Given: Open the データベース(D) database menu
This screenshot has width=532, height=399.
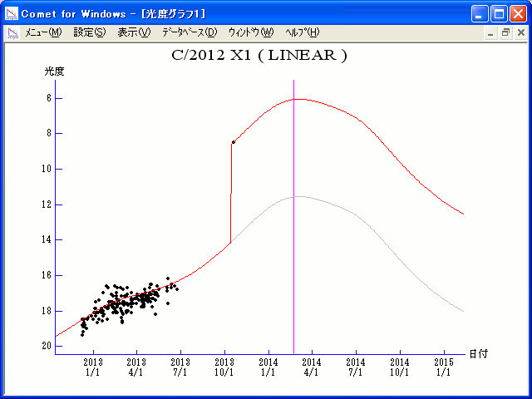Looking at the screenshot, I should pos(190,32).
